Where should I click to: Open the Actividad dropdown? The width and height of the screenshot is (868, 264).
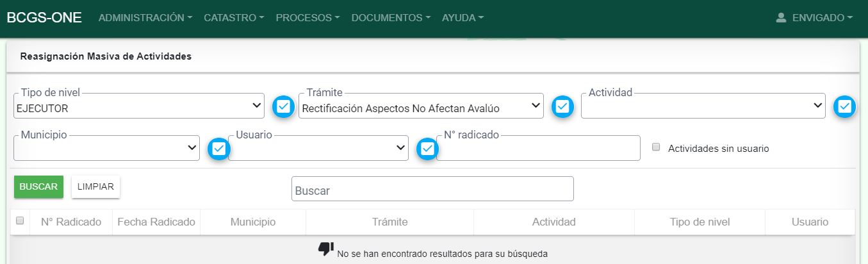[x=703, y=106]
